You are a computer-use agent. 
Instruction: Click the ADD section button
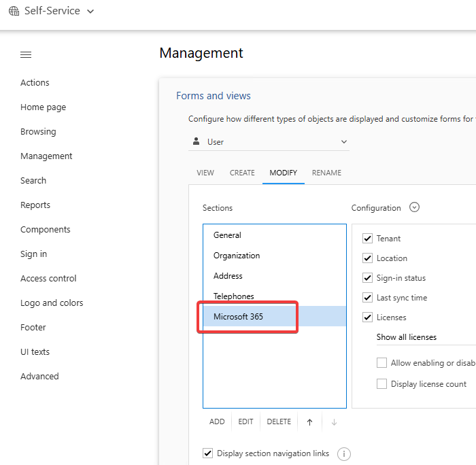pyautogui.click(x=217, y=422)
